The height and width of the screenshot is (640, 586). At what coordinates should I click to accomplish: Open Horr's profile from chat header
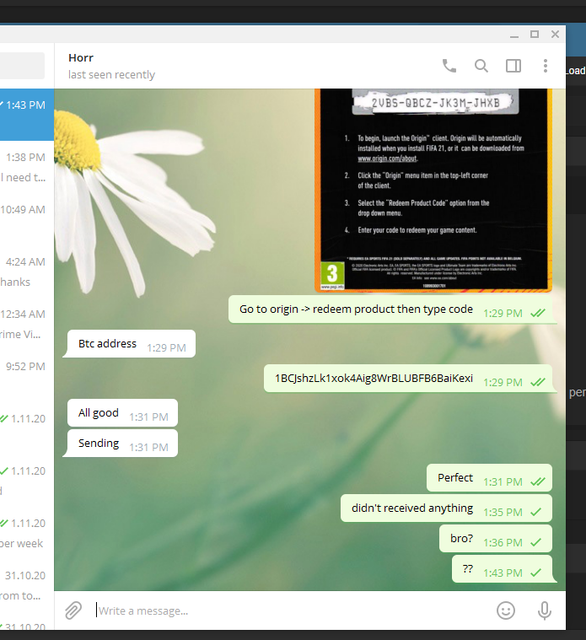click(x=111, y=66)
